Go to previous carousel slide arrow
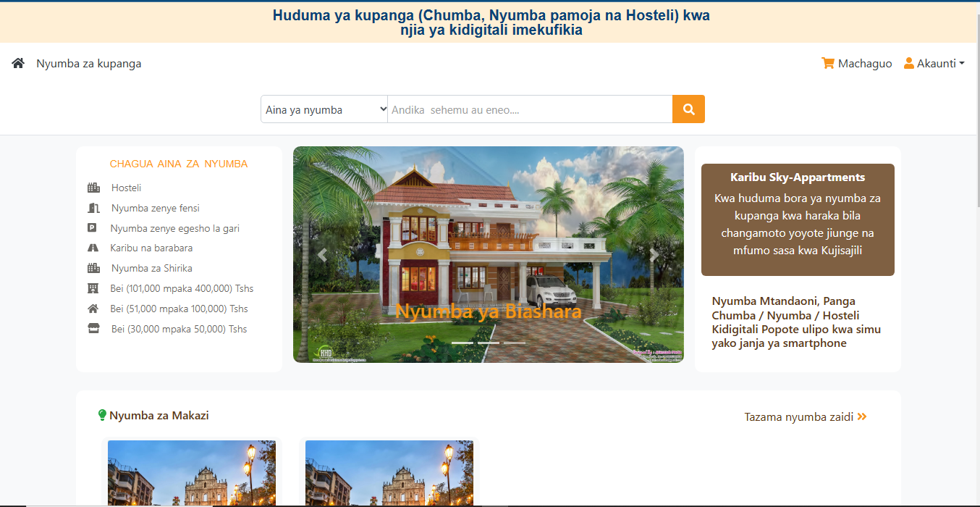 click(x=323, y=254)
